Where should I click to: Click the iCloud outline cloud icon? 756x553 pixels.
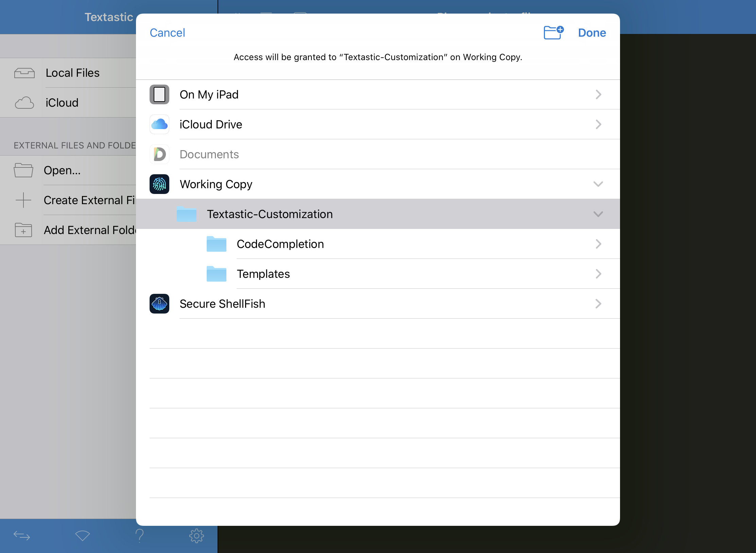[24, 103]
